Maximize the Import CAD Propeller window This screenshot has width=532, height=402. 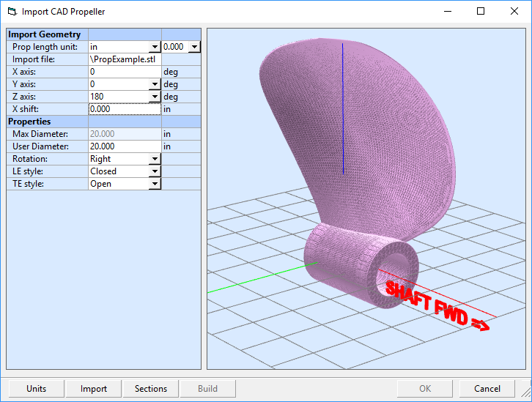(481, 12)
